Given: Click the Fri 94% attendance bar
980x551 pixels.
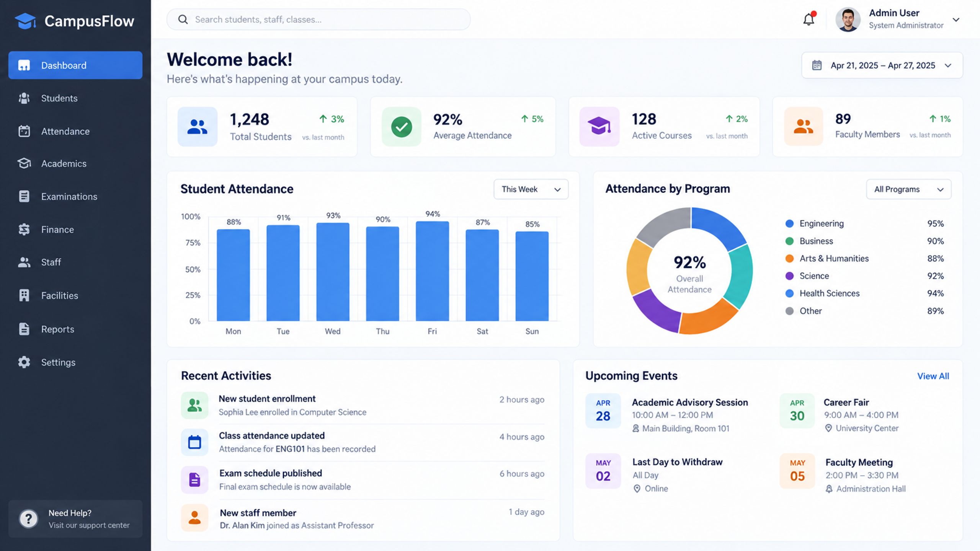Looking at the screenshot, I should pyautogui.click(x=432, y=271).
